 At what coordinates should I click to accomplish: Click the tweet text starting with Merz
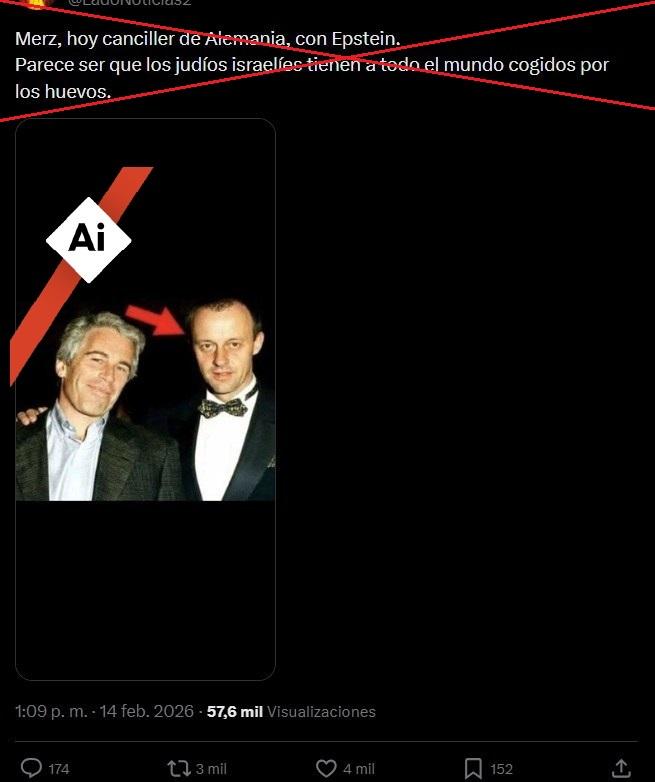click(312, 65)
